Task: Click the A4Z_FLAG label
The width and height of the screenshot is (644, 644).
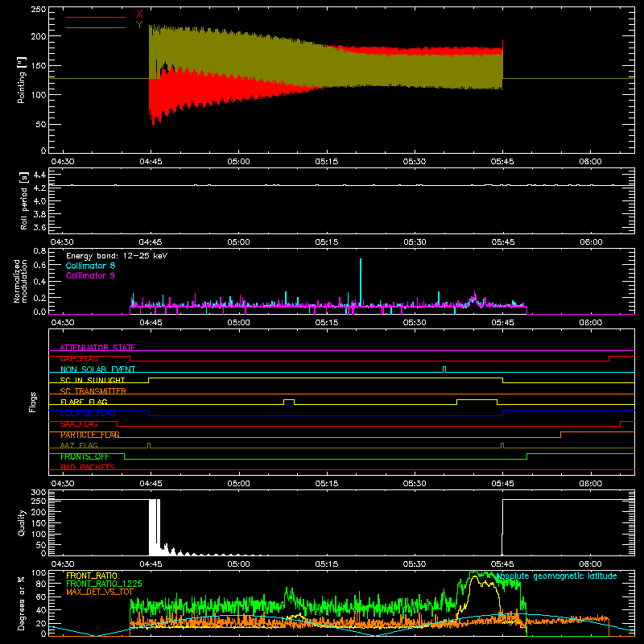Action: pyautogui.click(x=79, y=445)
